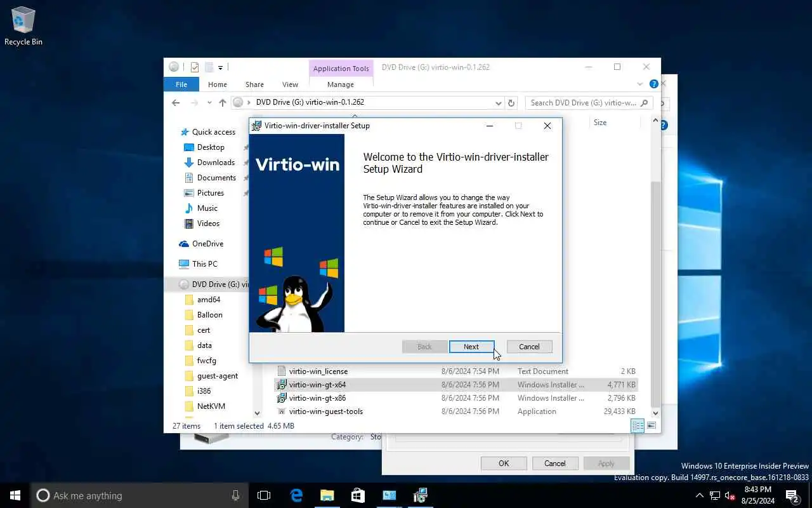Click Next in the Virtio-win setup wizard

471,347
